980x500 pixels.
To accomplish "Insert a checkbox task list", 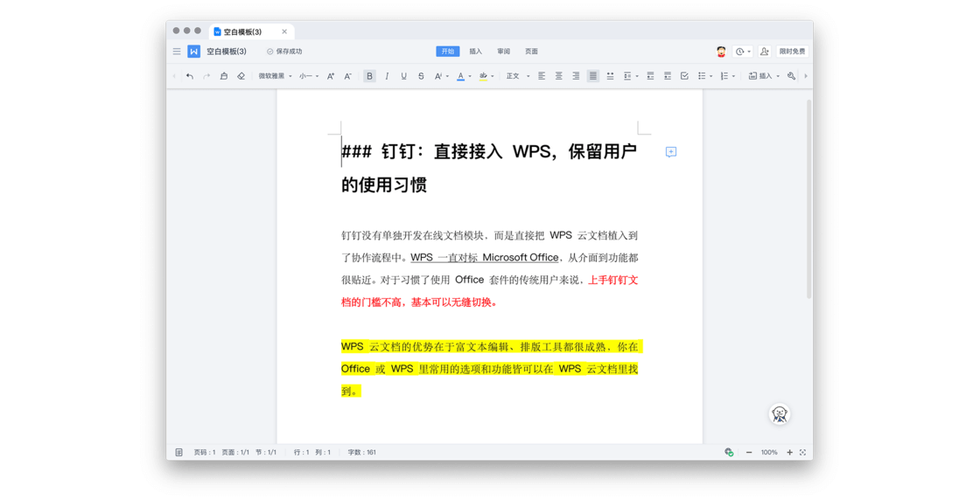I will click(684, 76).
